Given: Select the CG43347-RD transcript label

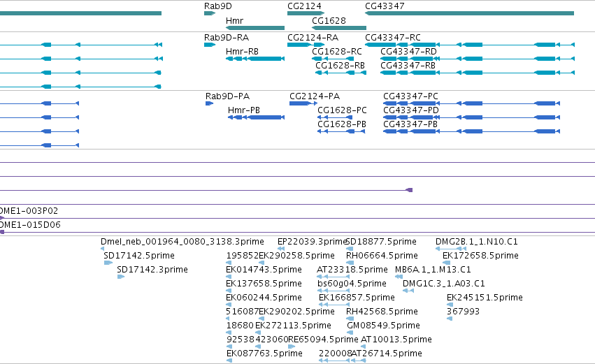Looking at the screenshot, I should pos(409,52).
